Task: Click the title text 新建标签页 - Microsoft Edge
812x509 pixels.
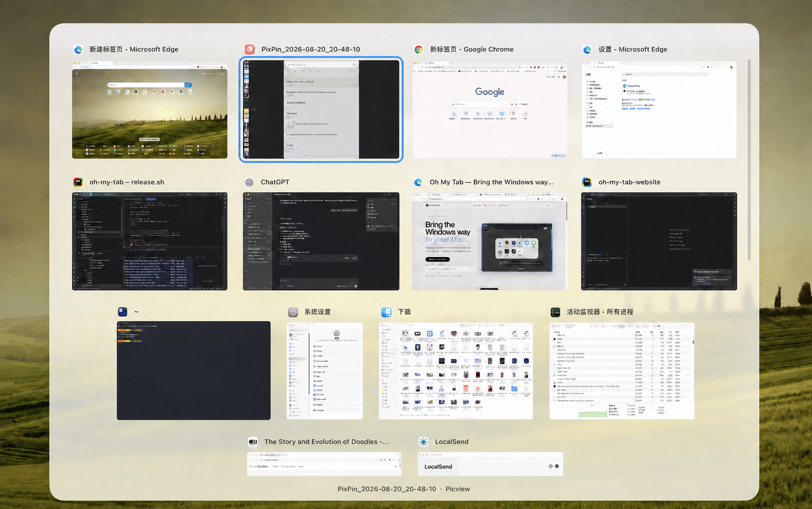Action: [x=134, y=50]
